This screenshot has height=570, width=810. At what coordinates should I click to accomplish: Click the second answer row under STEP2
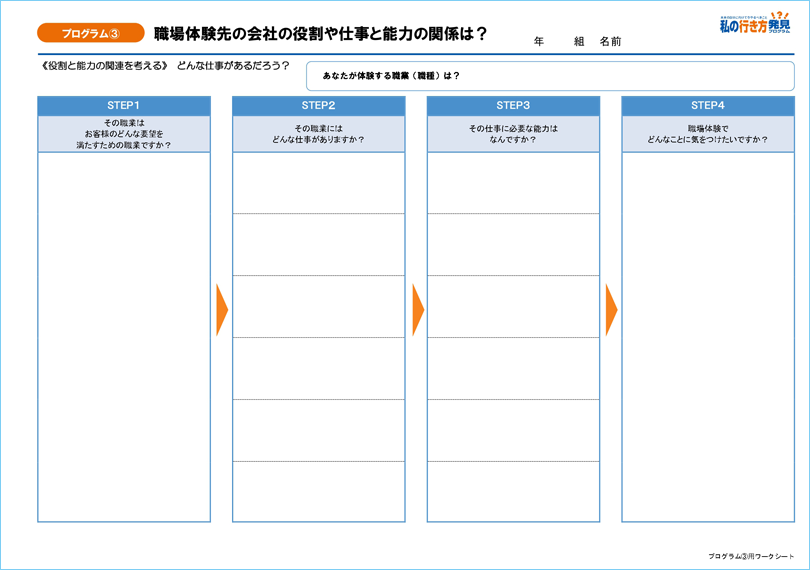tap(319, 244)
